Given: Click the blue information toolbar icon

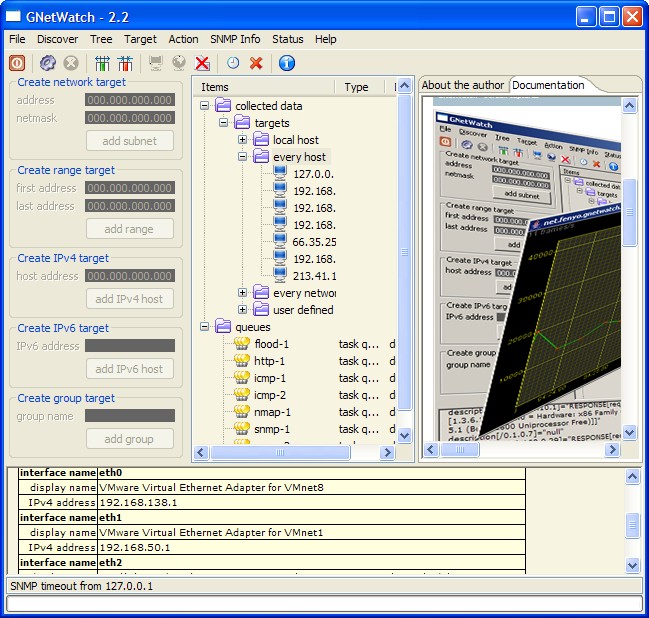Looking at the screenshot, I should click(287, 63).
